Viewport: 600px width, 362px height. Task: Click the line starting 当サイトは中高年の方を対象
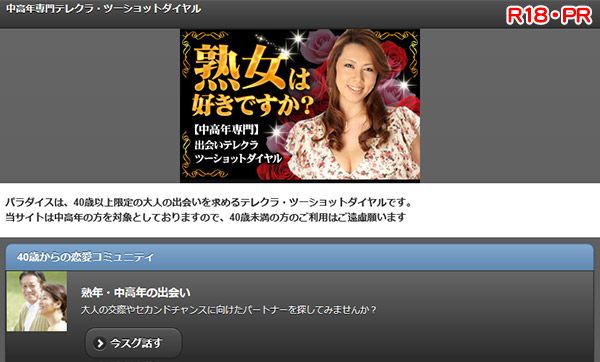205,217
